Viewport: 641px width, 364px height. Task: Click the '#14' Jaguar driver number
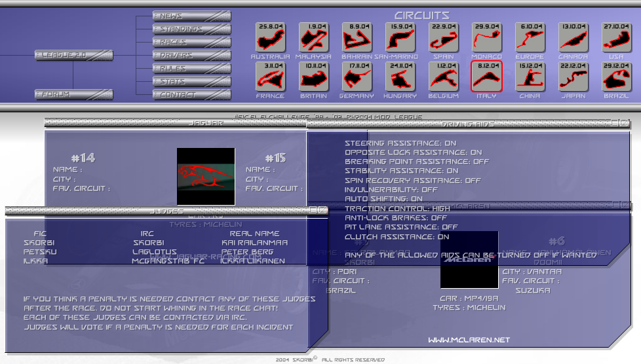83,158
